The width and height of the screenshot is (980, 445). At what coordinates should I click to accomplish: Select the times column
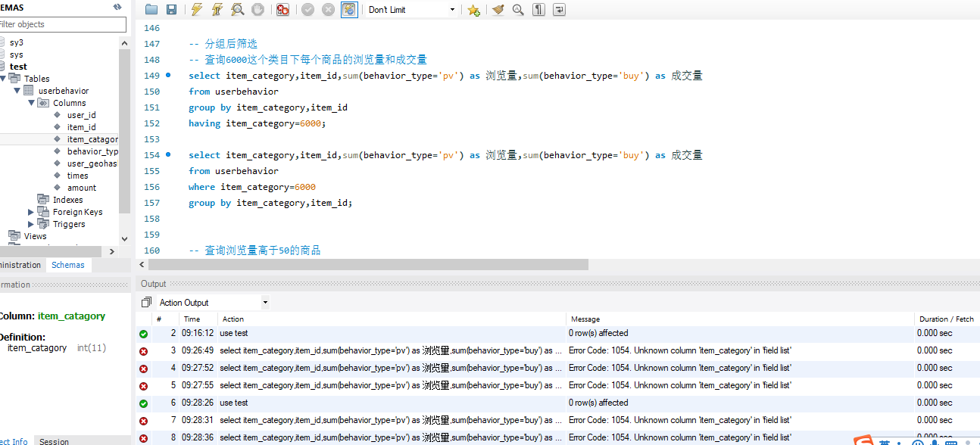coord(77,176)
